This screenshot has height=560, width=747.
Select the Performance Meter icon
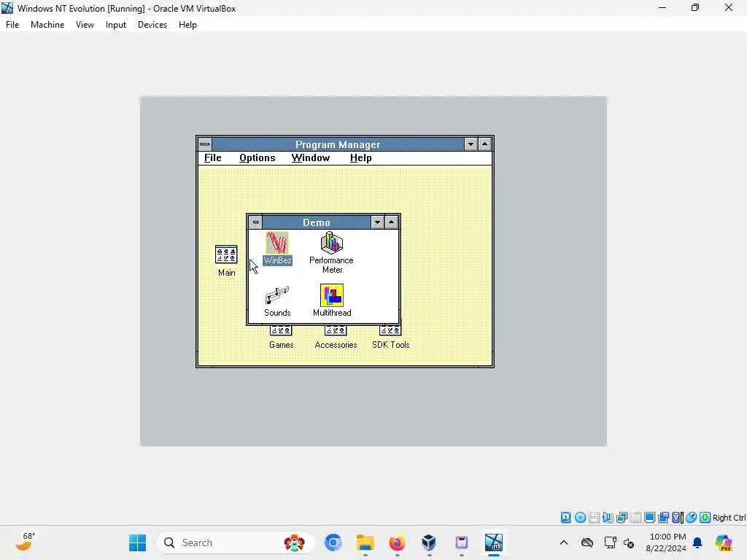[332, 252]
